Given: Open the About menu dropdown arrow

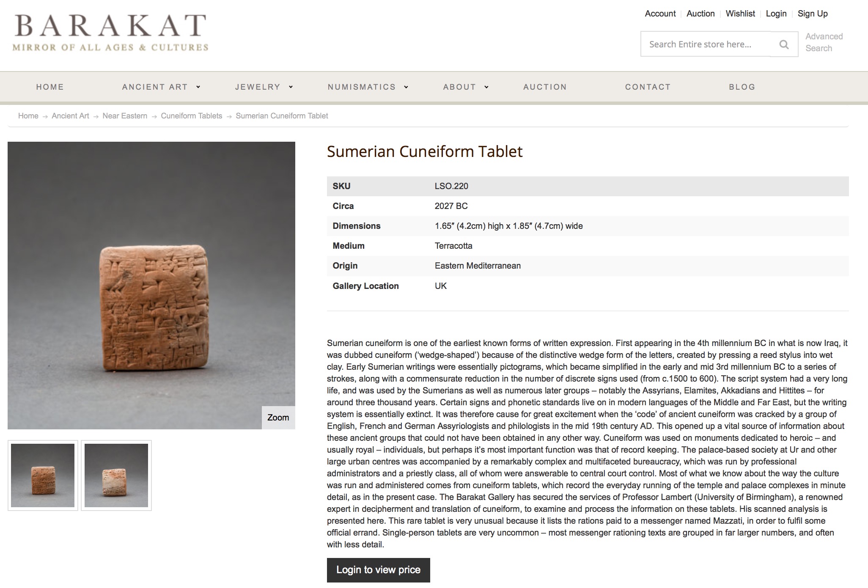Looking at the screenshot, I should pyautogui.click(x=486, y=87).
